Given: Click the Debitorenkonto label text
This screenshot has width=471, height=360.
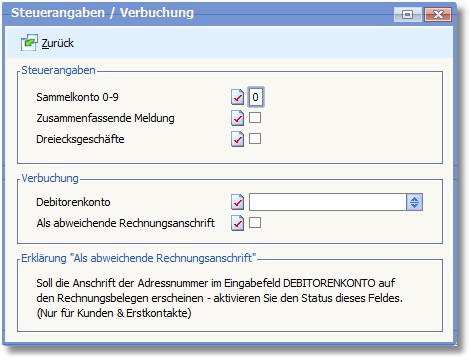Looking at the screenshot, I should 73,202.
